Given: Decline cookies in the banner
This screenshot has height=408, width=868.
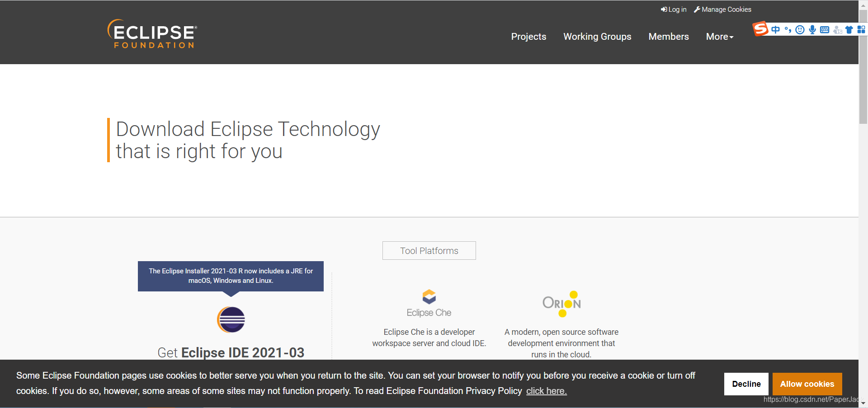Looking at the screenshot, I should point(746,384).
